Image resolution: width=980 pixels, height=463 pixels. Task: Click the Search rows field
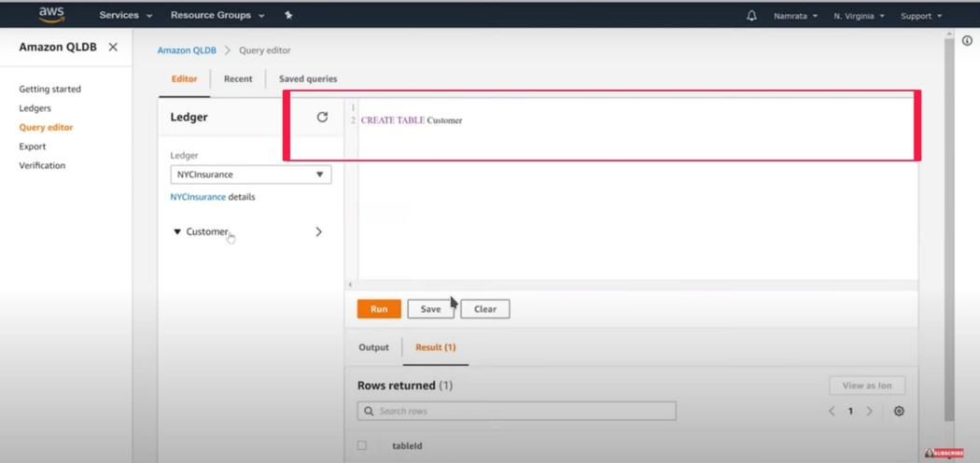point(517,411)
